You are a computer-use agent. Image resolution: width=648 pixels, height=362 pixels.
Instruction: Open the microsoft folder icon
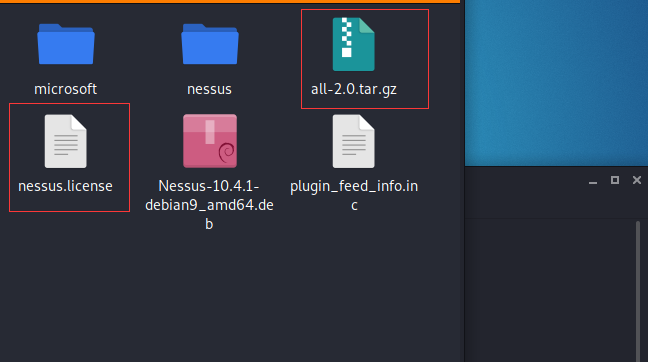click(x=66, y=44)
